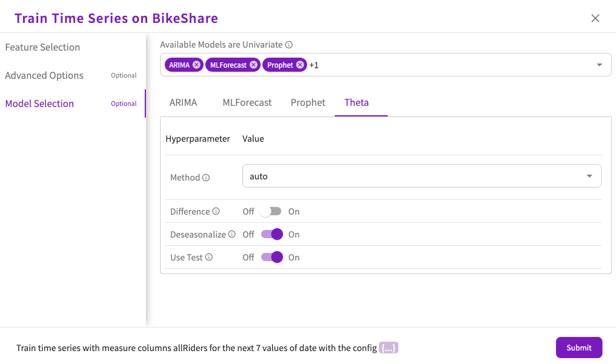View the config JSON braces icon

pyautogui.click(x=388, y=348)
